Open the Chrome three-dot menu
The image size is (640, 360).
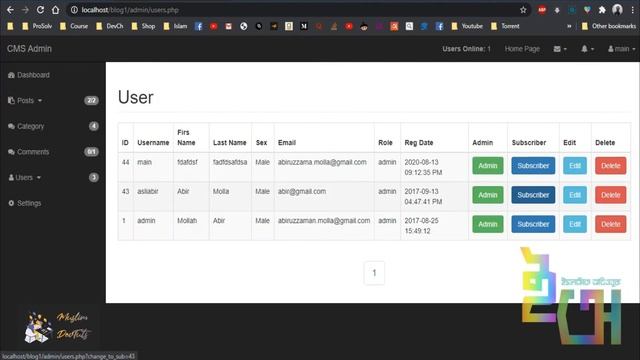point(633,10)
